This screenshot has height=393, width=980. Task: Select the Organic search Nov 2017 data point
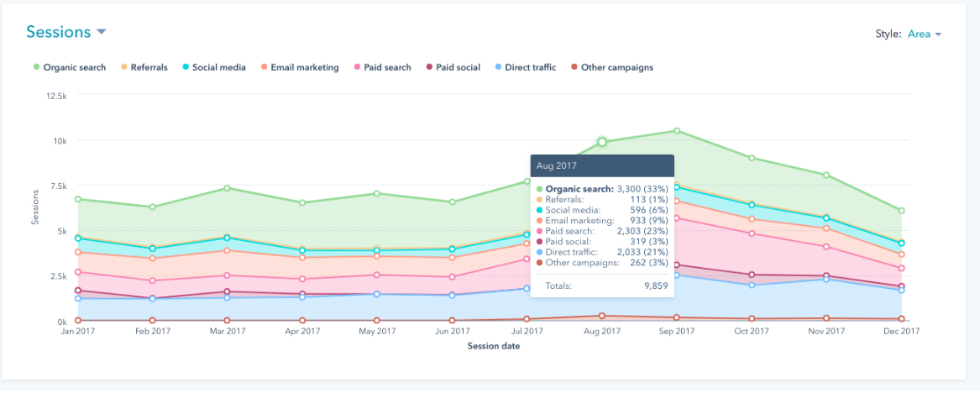(x=826, y=175)
